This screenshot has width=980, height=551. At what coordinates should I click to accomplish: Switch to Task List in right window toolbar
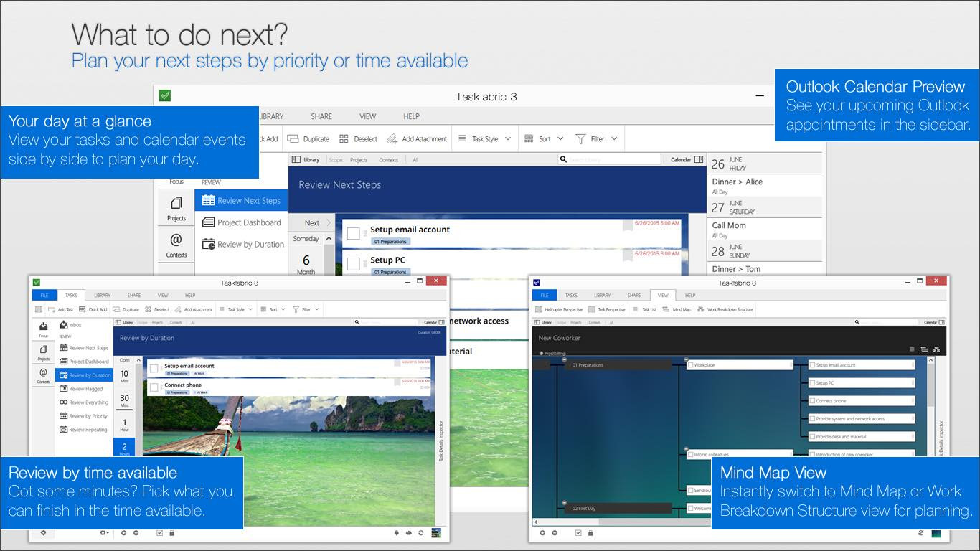coord(644,309)
